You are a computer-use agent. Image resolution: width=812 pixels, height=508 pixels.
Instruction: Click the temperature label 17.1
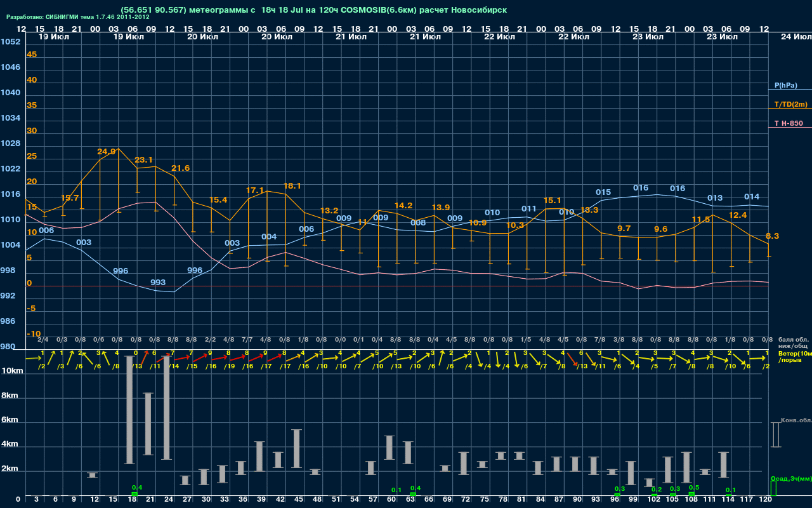(x=255, y=190)
